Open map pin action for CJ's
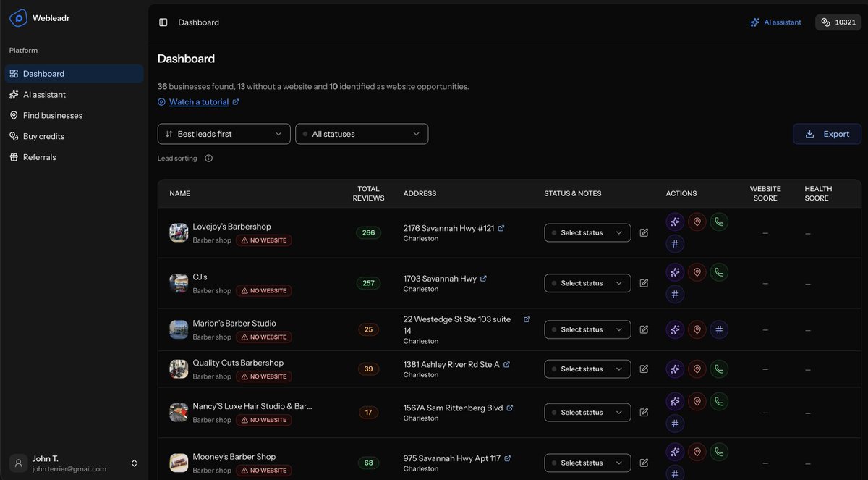 (697, 273)
